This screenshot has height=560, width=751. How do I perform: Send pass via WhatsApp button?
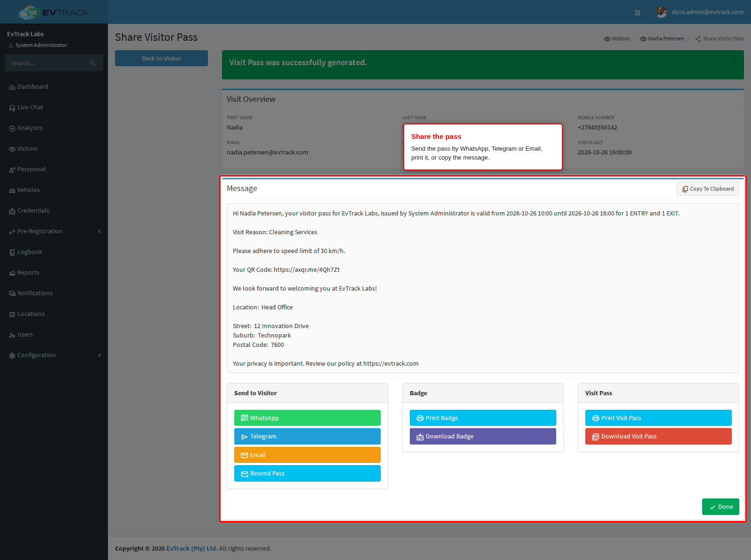[x=307, y=418]
